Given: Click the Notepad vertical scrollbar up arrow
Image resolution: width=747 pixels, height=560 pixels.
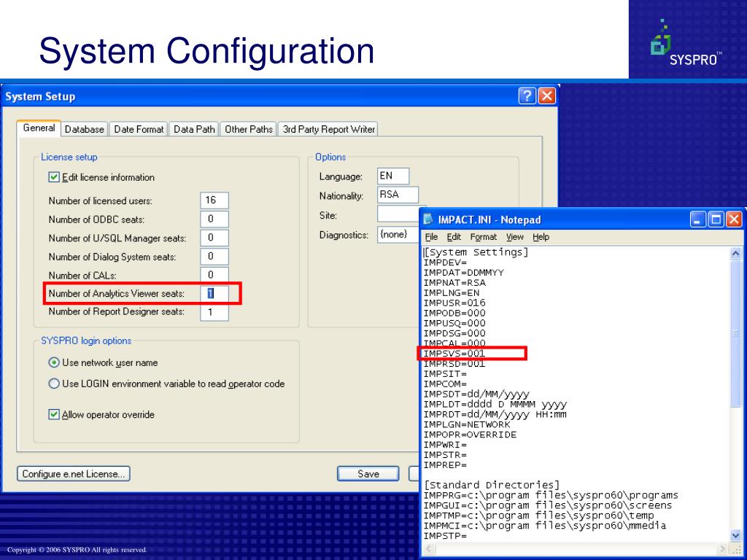Looking at the screenshot, I should 735,253.
